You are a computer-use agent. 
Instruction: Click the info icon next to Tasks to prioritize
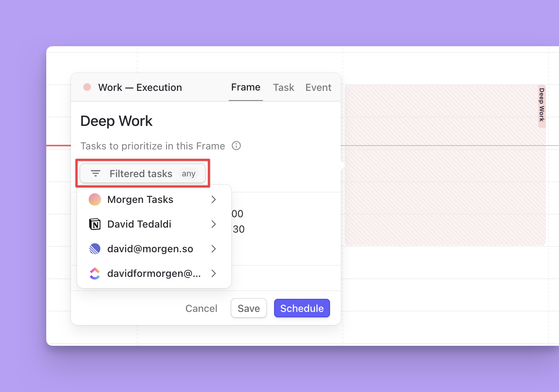click(x=236, y=146)
